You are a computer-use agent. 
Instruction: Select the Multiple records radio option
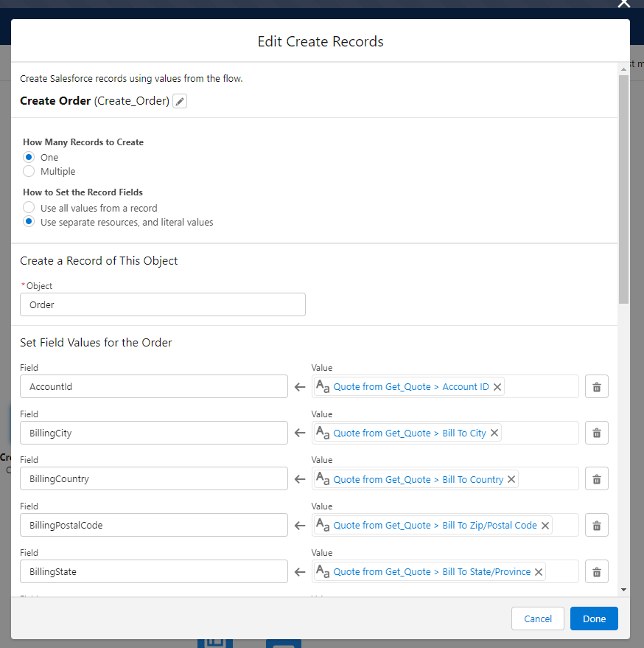tap(29, 171)
